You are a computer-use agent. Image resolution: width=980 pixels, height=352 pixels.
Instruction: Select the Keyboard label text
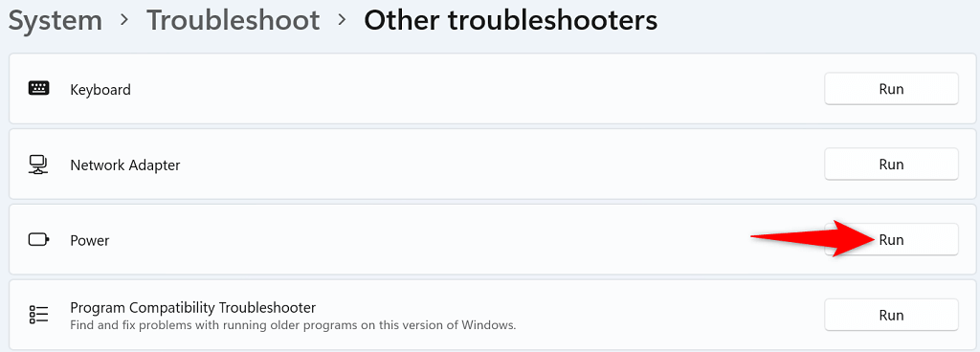pos(100,89)
